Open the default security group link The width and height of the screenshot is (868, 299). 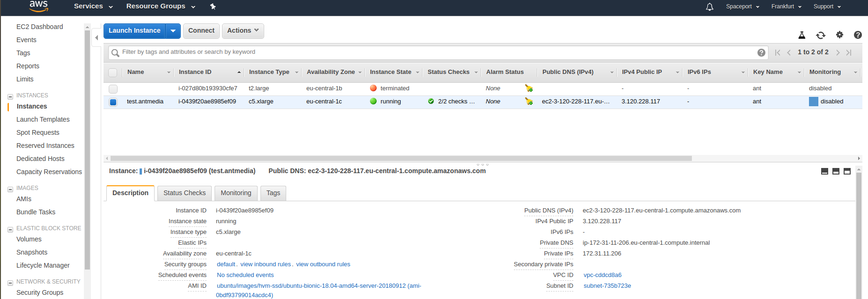click(226, 264)
